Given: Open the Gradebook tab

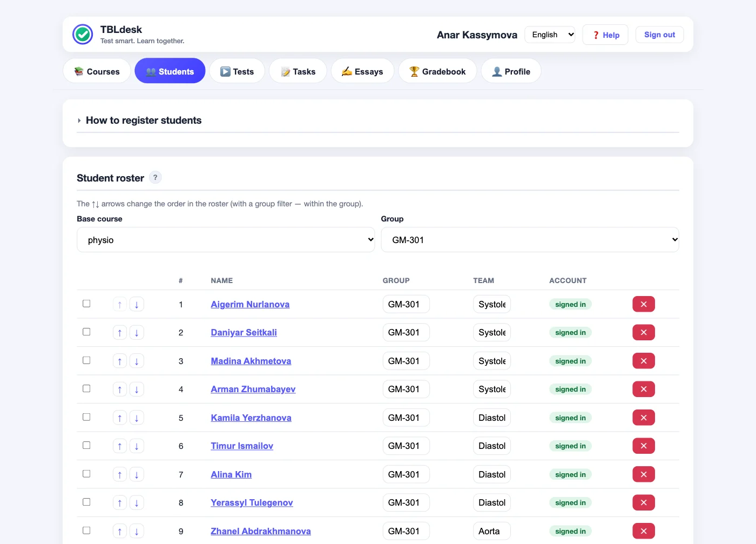Looking at the screenshot, I should [x=437, y=71].
